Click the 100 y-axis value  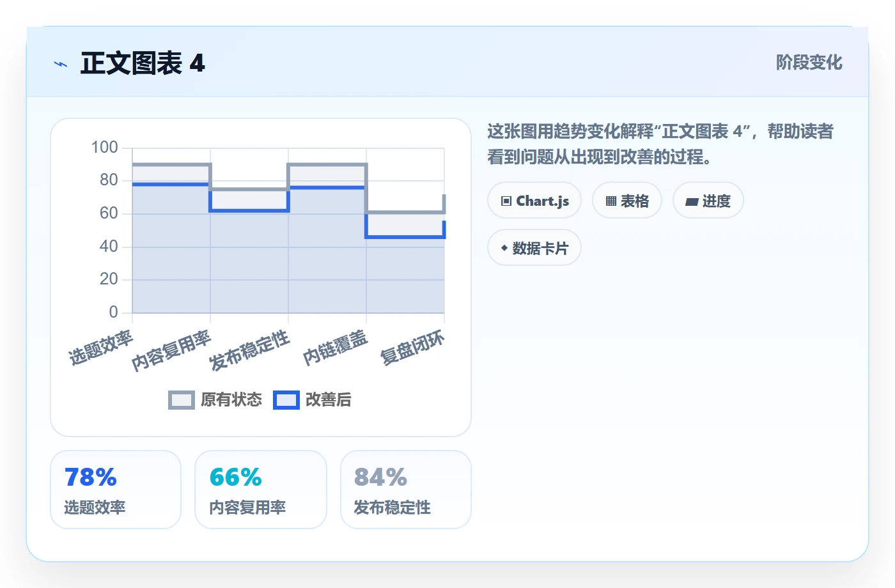tap(105, 148)
